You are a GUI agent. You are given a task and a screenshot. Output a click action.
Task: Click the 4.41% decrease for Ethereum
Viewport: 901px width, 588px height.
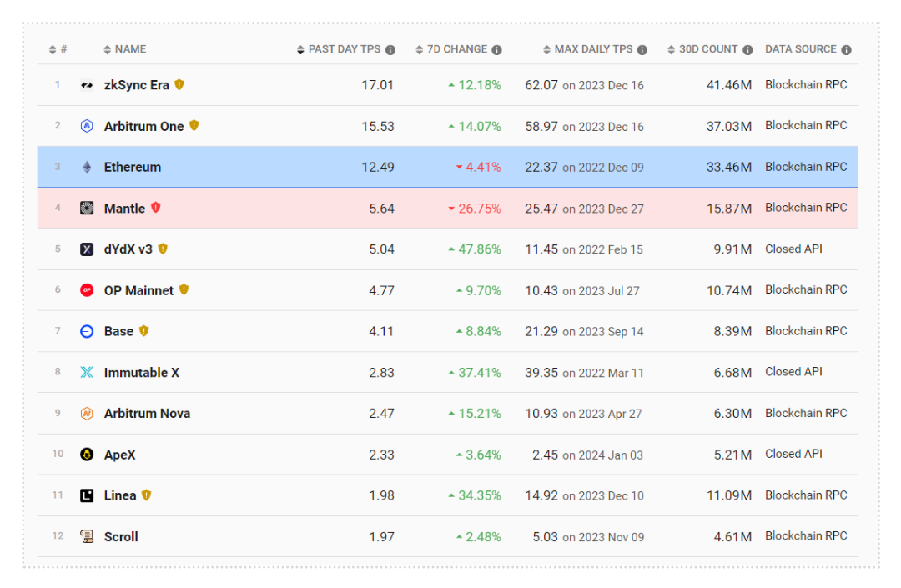(479, 167)
